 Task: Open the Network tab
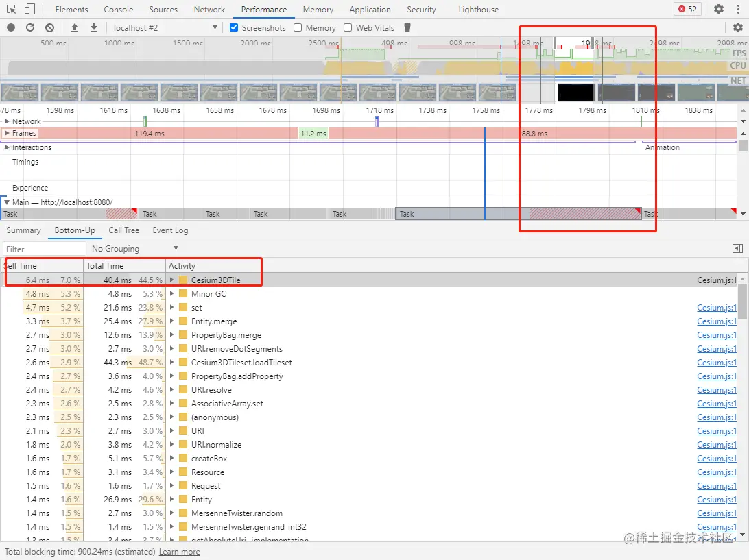coord(209,9)
